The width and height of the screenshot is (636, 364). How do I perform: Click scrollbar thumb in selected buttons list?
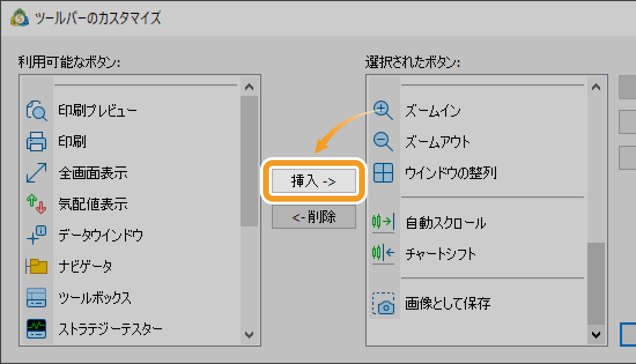[x=596, y=284]
